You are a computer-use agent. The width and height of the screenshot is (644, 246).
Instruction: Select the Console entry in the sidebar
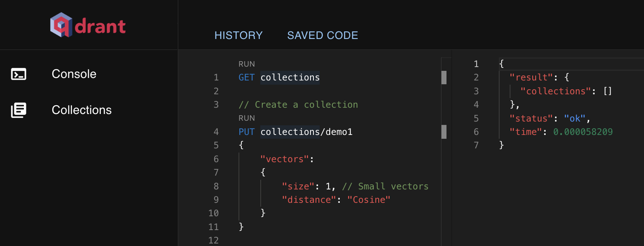coord(74,74)
